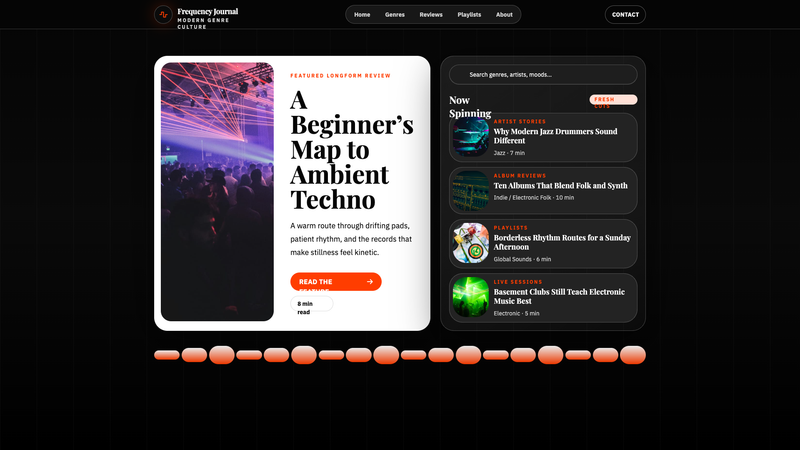The width and height of the screenshot is (800, 450).
Task: Click the READ THE FEATURE button
Action: tap(336, 282)
